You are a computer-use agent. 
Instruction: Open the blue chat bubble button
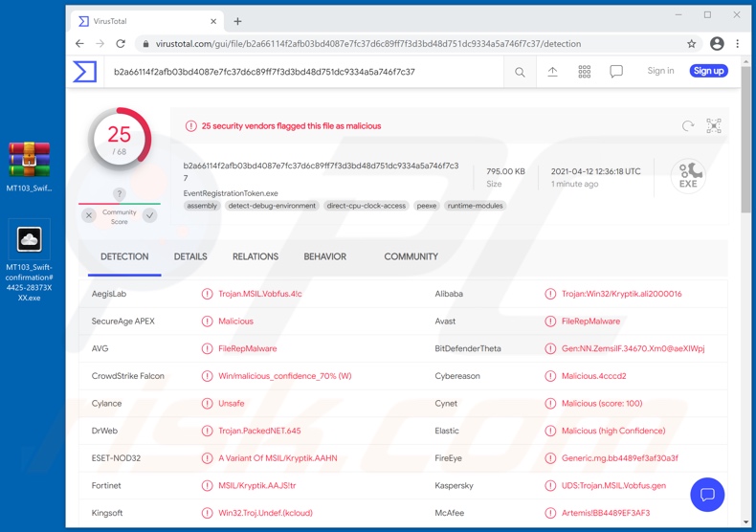[707, 495]
